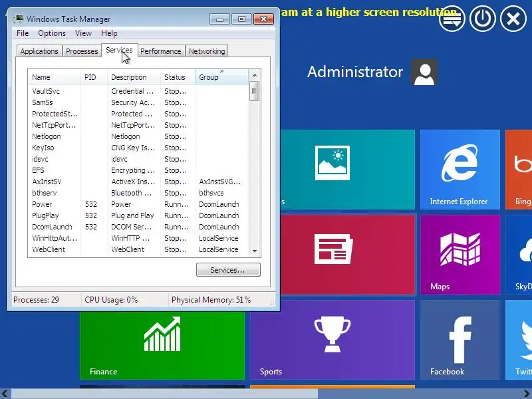Image resolution: width=532 pixels, height=399 pixels.
Task: Click the Physical Memory: 51% status entry
Action: click(211, 300)
